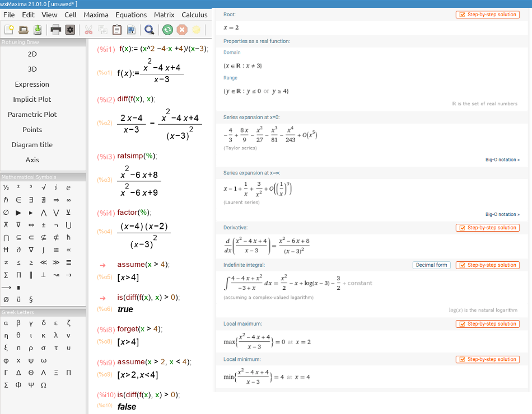Select the Cut icon in the toolbar
The image size is (532, 414).
pyautogui.click(x=88, y=30)
